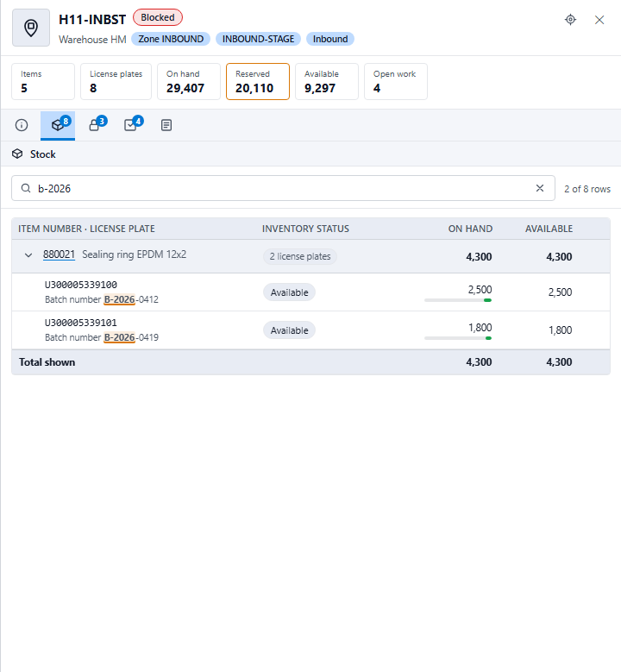
Task: Click the ITEM NUMBER · LICENSE PLATE column header
Action: 86,229
